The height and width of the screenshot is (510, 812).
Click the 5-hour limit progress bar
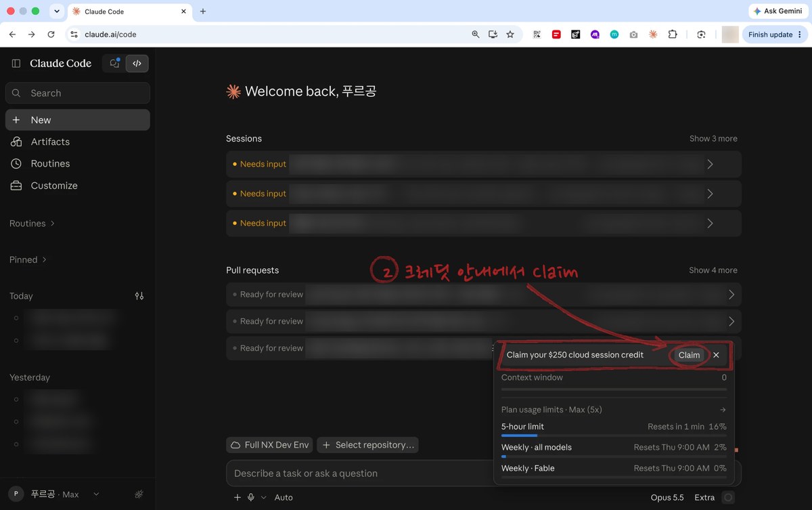[614, 435]
